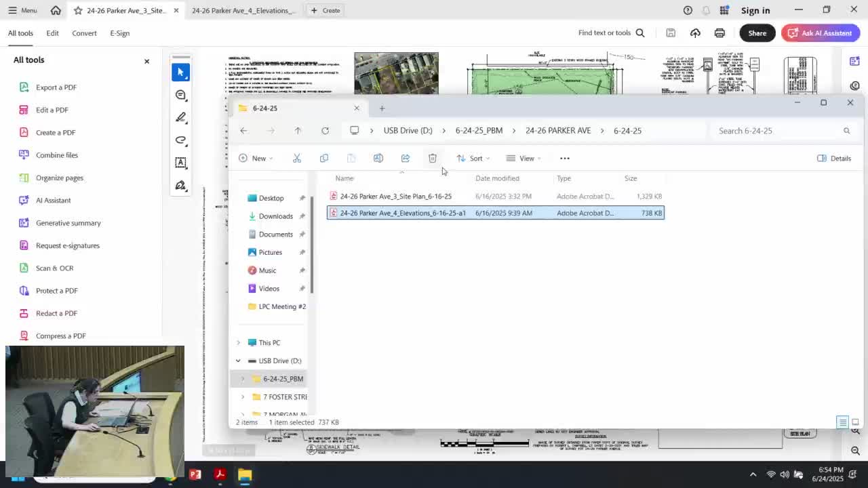The height and width of the screenshot is (488, 868).
Task: Click the Cut scissors icon
Action: [296, 159]
